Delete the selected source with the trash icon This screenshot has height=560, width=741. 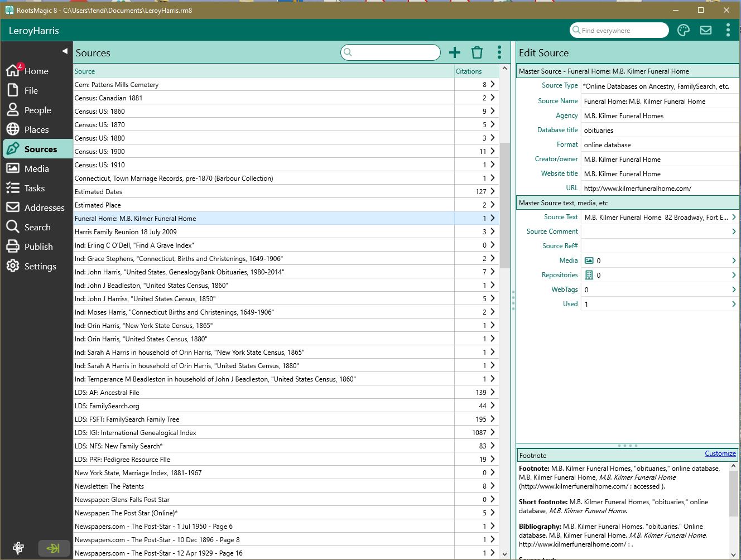477,52
